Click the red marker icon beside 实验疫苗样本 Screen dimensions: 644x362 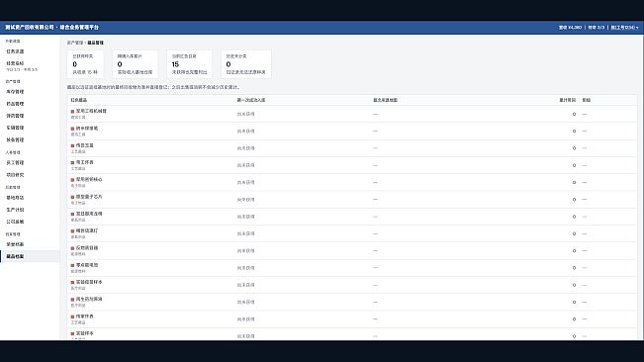pyautogui.click(x=72, y=282)
